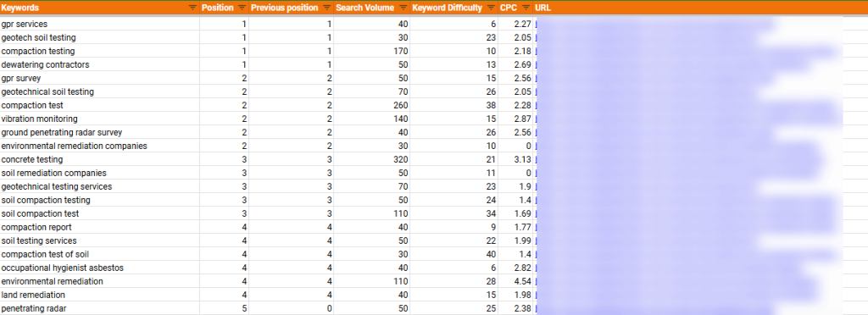Click 'geotechnical testing services' cell
The image size is (868, 315).
point(100,187)
